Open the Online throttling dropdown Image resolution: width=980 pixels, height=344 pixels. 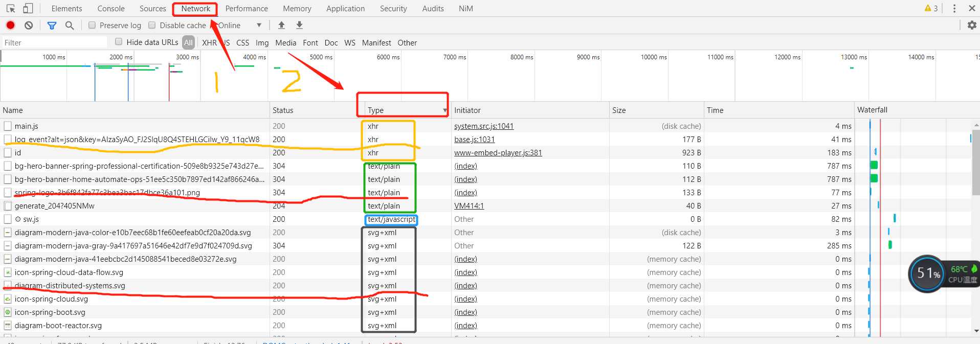[x=240, y=25]
